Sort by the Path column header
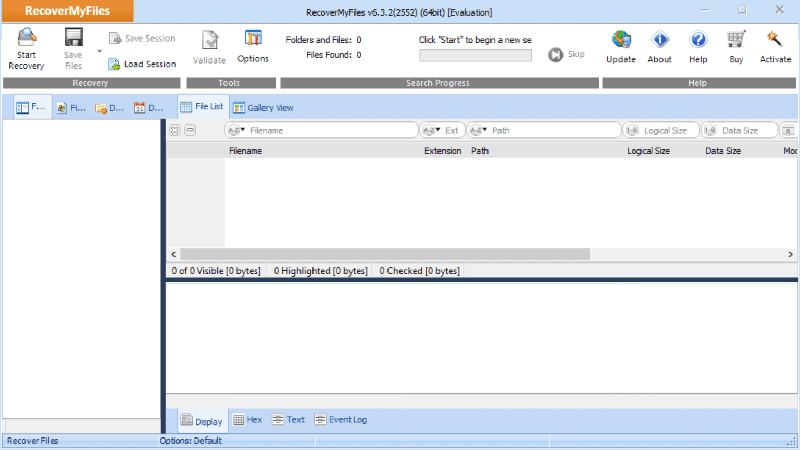This screenshot has width=800, height=450. (x=480, y=151)
